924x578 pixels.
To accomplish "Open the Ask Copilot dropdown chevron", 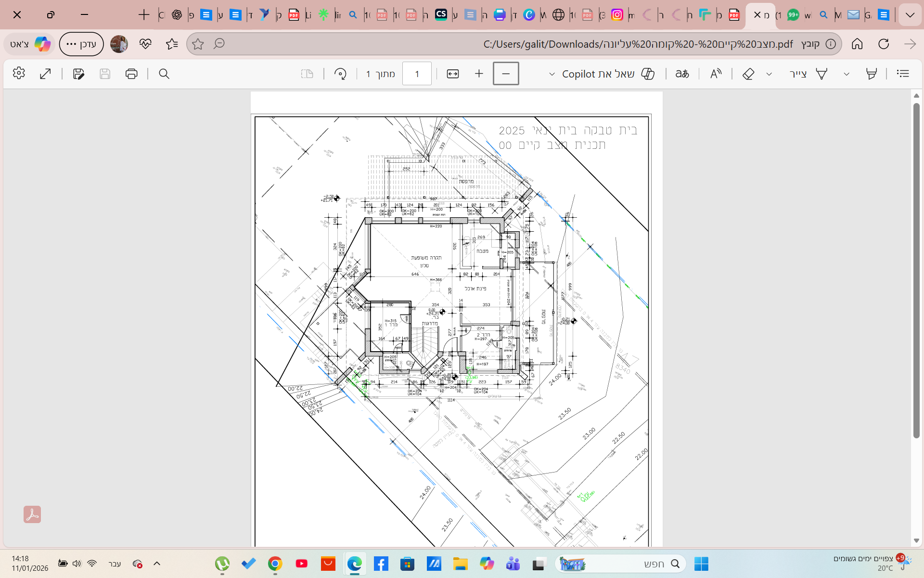I will click(552, 74).
